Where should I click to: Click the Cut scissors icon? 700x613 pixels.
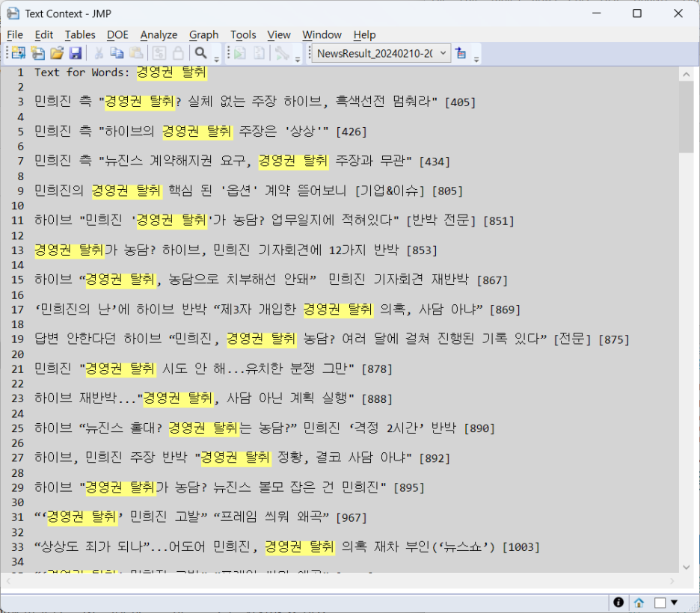[99, 53]
